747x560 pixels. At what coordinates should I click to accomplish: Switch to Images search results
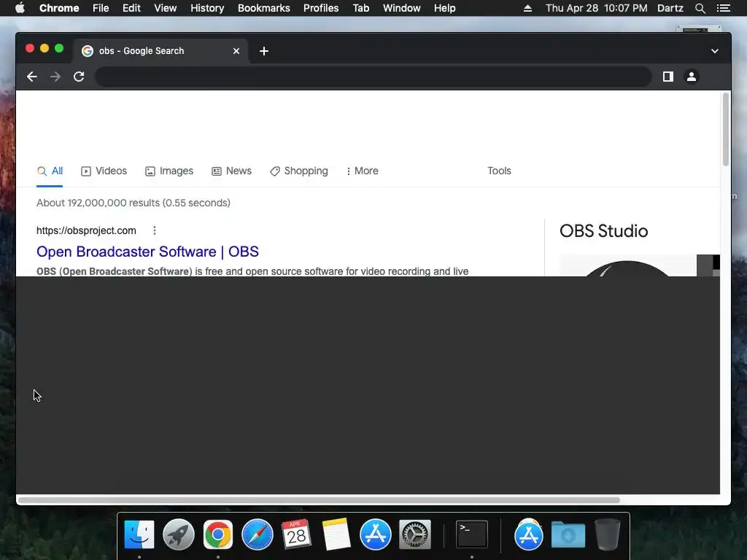coord(169,171)
